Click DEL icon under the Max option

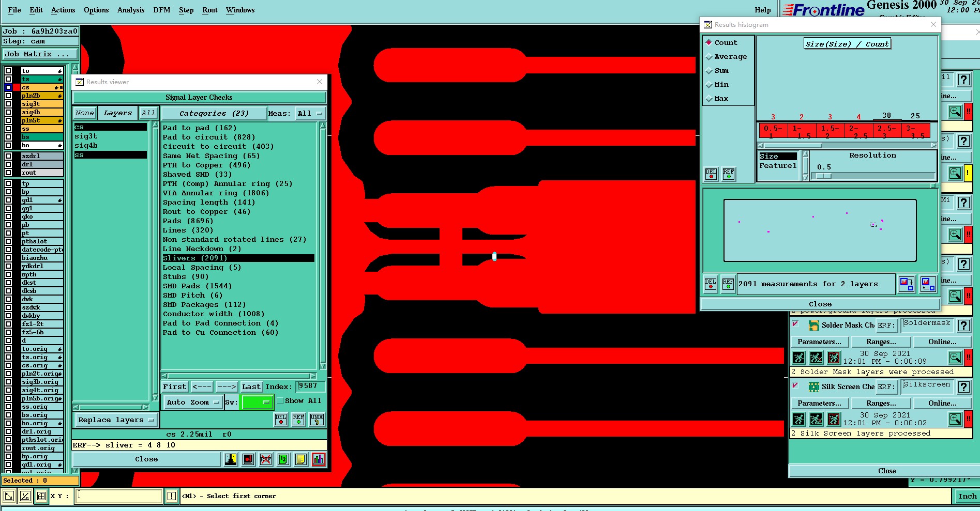[711, 174]
